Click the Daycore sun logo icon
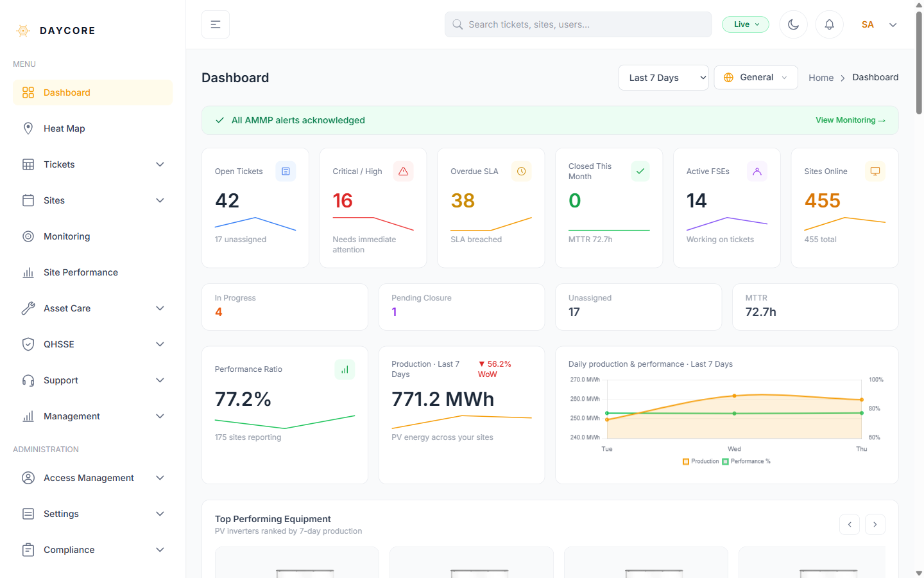This screenshot has height=578, width=924. (23, 30)
